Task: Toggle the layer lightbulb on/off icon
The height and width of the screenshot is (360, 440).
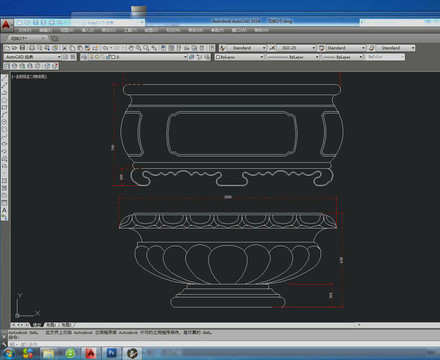Action: tap(92, 57)
